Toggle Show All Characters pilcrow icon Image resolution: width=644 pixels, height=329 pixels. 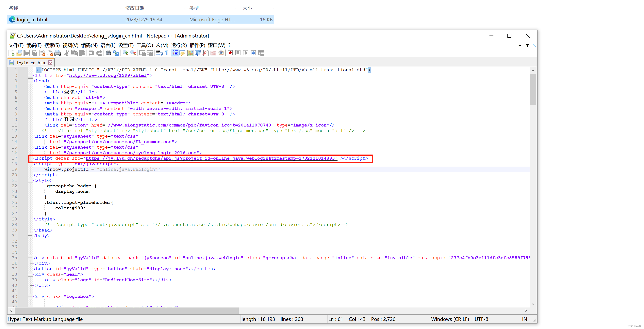167,53
